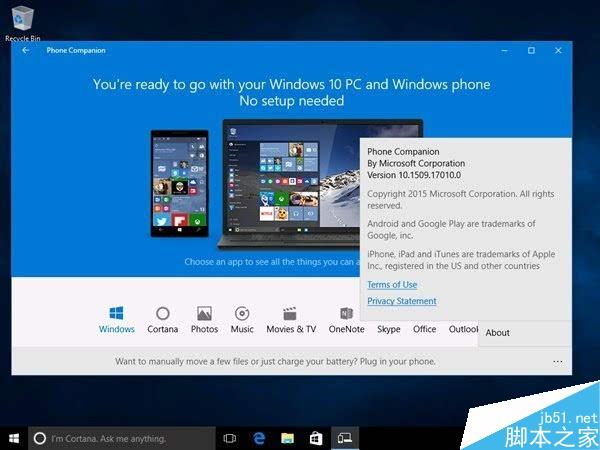Click the Windows phone image
Screen dimensions: 600x450
[x=179, y=183]
